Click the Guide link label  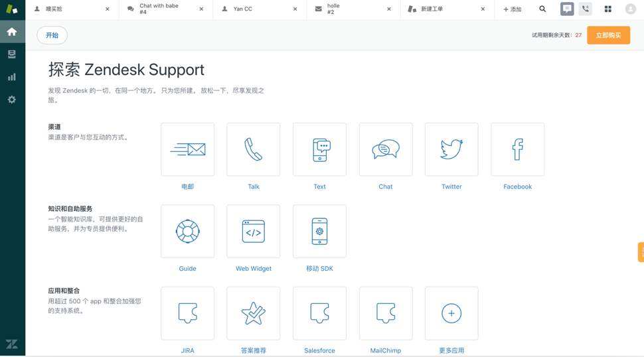point(188,269)
